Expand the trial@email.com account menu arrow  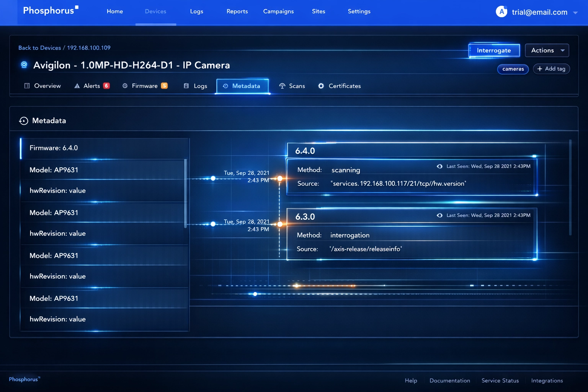click(x=575, y=13)
